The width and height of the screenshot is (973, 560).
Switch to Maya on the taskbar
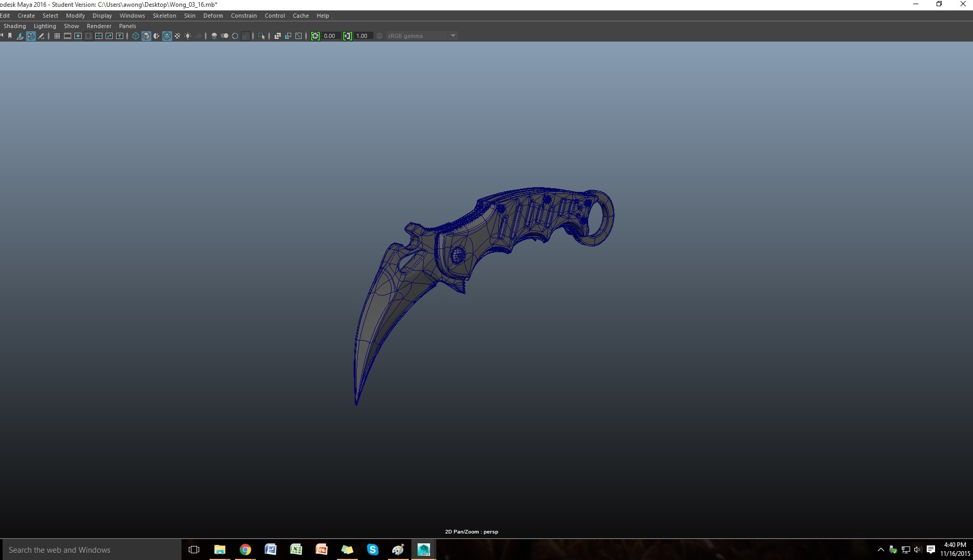click(x=423, y=550)
